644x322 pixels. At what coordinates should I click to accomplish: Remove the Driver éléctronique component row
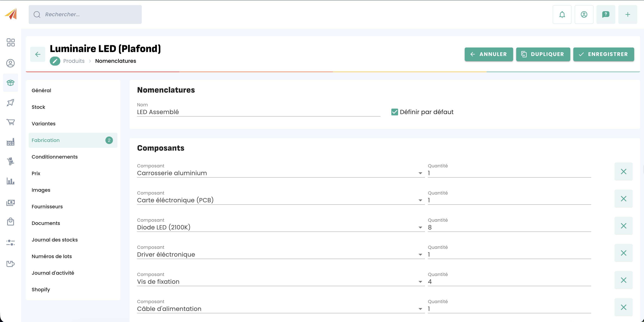click(623, 253)
